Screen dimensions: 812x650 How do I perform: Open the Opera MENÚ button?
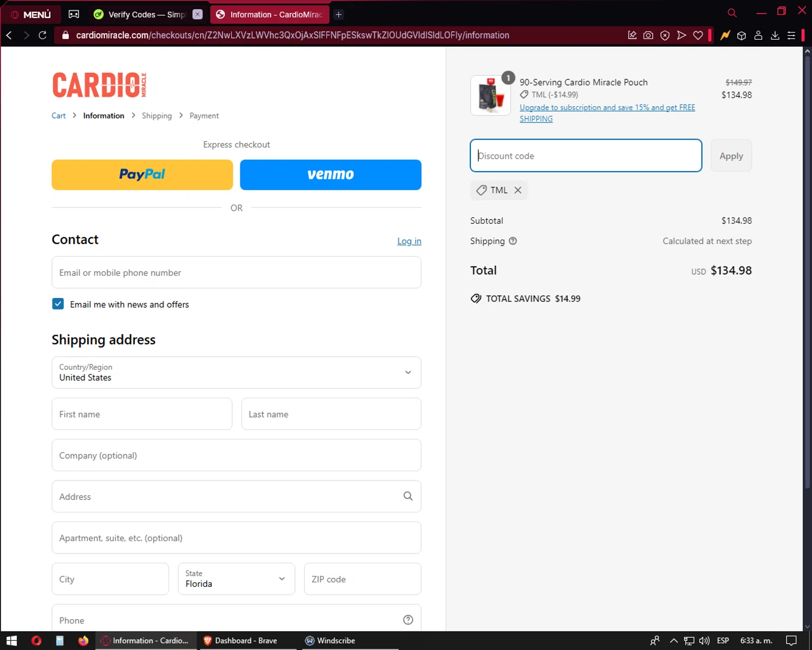point(31,15)
